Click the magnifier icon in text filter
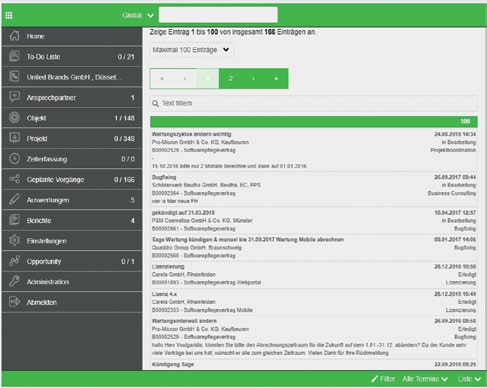 155,103
